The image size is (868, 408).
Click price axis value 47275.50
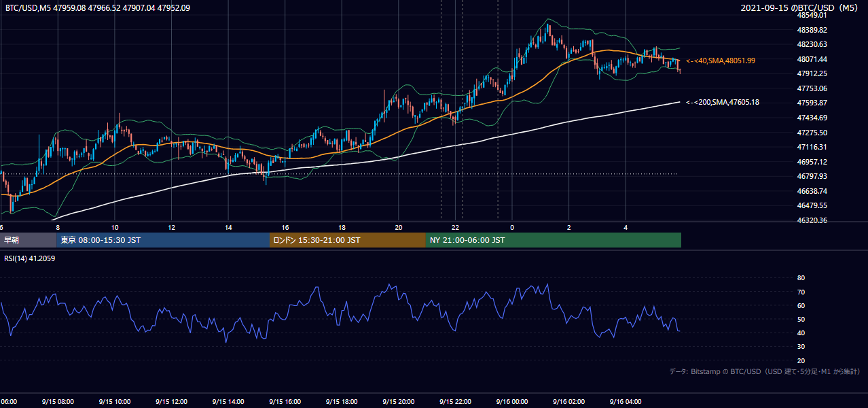click(812, 133)
